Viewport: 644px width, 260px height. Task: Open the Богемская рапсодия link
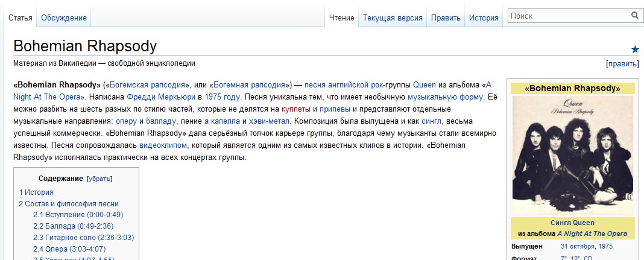[148, 85]
